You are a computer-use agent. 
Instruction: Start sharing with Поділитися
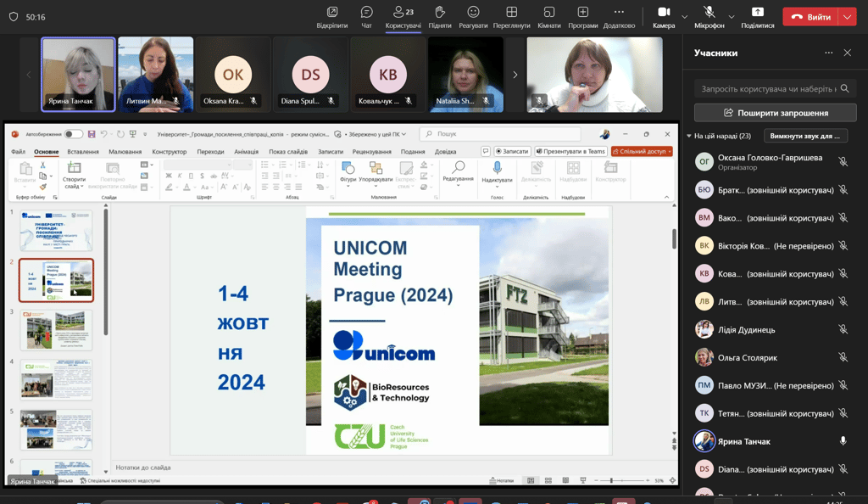[757, 17]
